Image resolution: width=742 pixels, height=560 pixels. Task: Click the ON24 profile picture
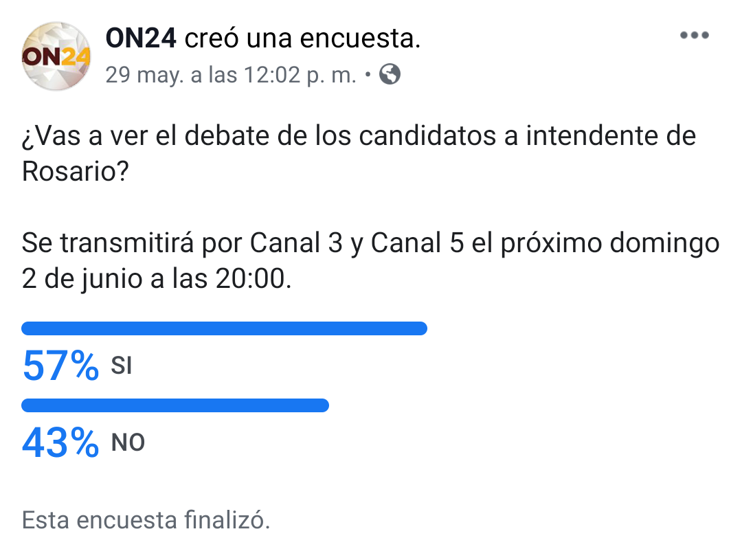(56, 56)
